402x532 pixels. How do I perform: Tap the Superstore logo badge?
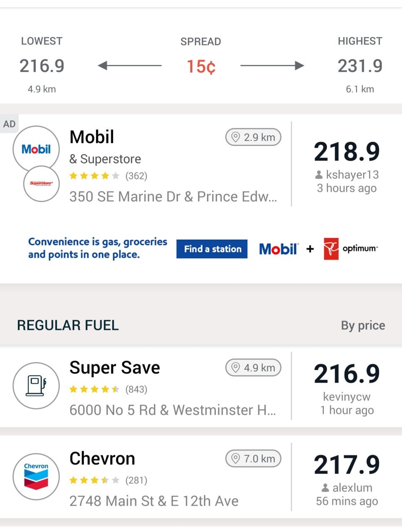[42, 183]
